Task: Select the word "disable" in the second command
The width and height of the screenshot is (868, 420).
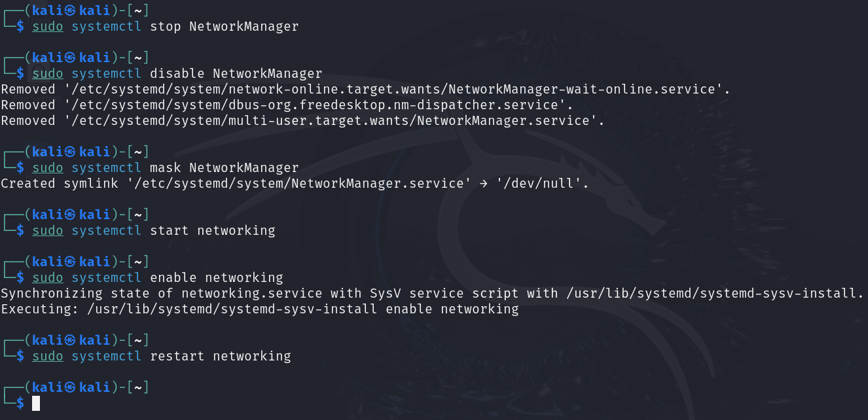Action: [x=177, y=74]
